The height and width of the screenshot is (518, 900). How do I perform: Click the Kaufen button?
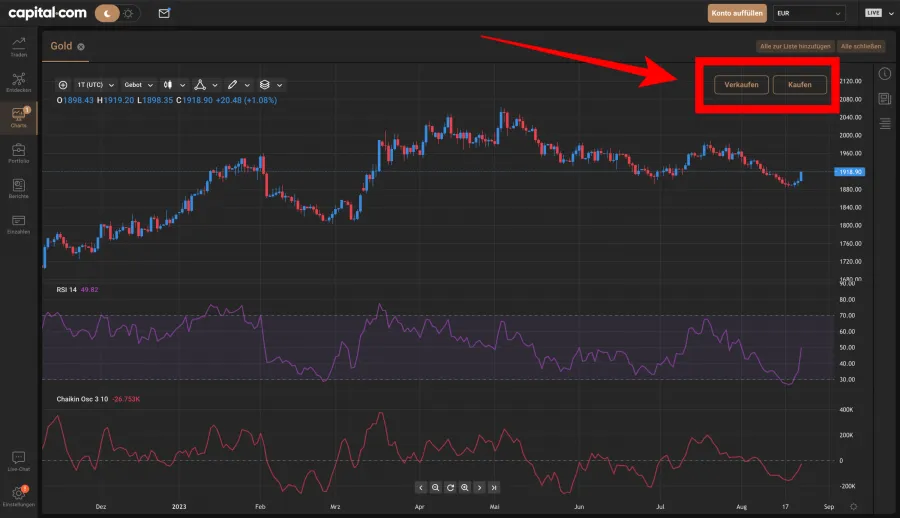click(x=799, y=85)
